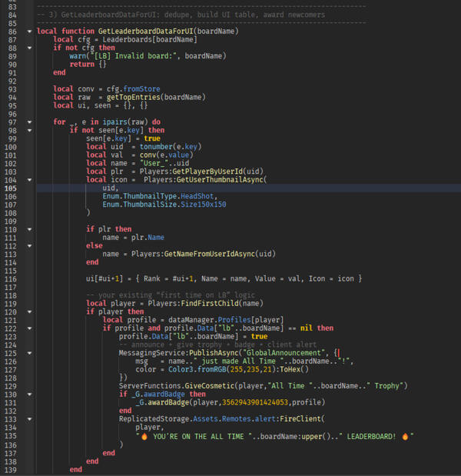The height and width of the screenshot is (476, 461).
Task: Click 'Icon = icon' on line 116
Action: [331, 278]
